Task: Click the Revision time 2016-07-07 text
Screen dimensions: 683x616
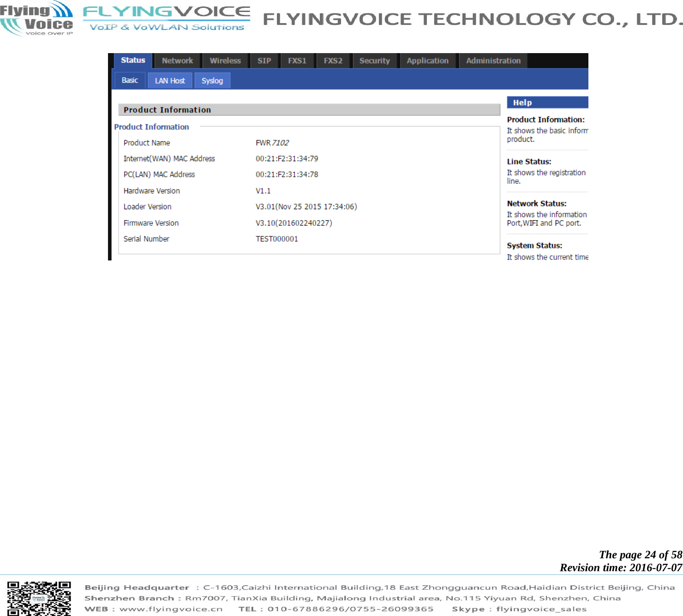Action: click(x=621, y=568)
